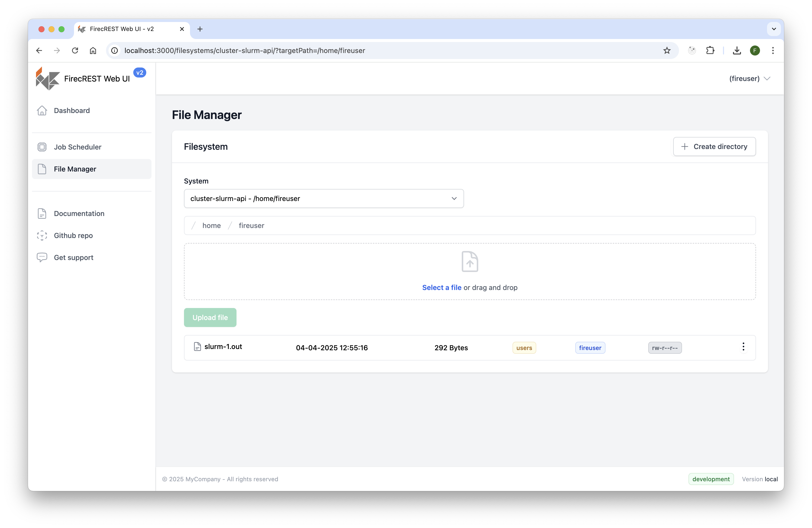This screenshot has width=812, height=528.
Task: Navigate to home in the breadcrumb
Action: [211, 225]
